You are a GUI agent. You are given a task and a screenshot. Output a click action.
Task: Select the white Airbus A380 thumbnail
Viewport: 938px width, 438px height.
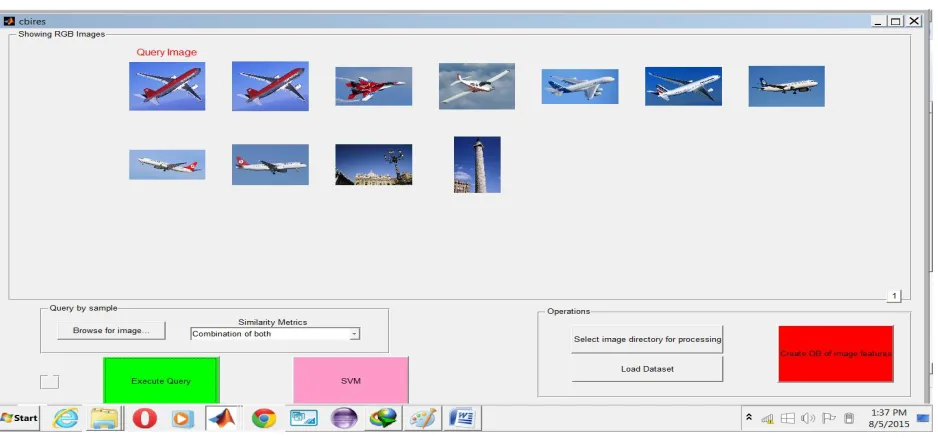580,86
